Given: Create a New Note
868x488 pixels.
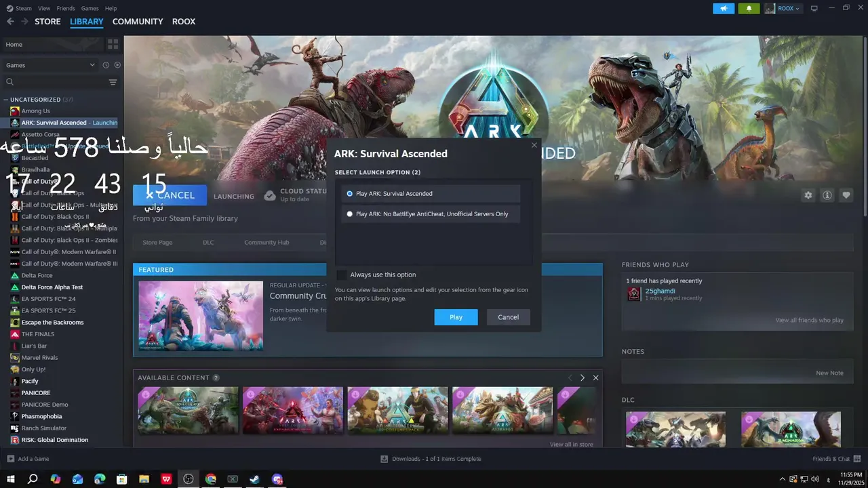Looking at the screenshot, I should point(829,373).
